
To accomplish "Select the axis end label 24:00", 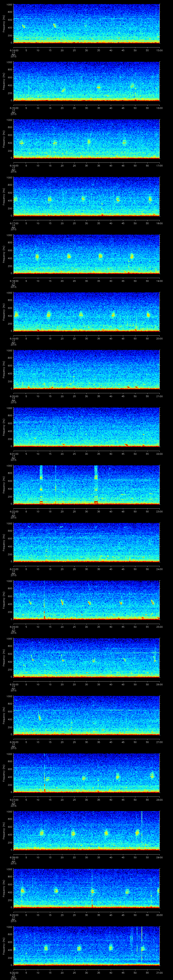I will 159,569.
